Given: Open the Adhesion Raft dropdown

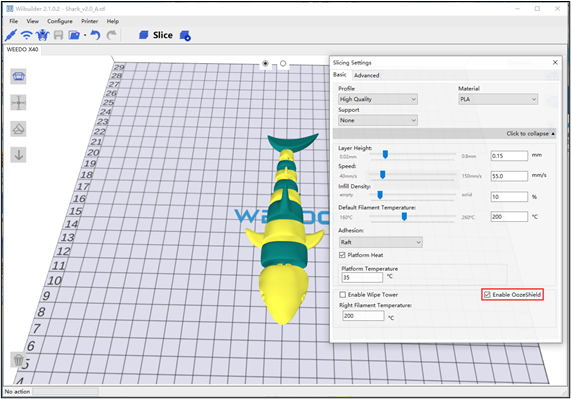Looking at the screenshot, I should click(x=381, y=242).
